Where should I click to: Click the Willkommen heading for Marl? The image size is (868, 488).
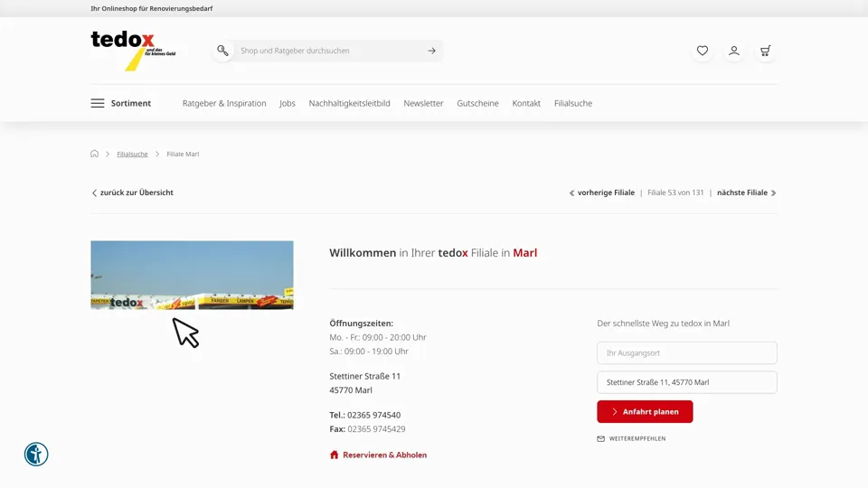pos(433,253)
